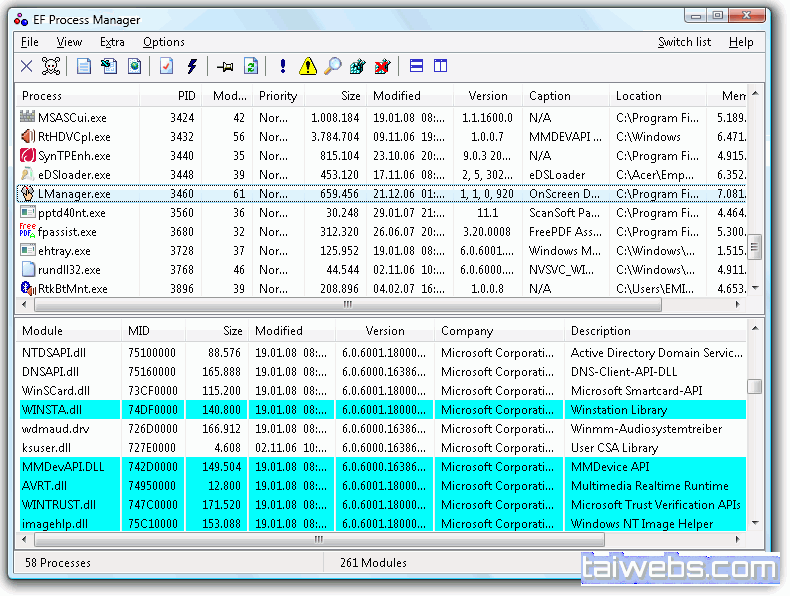Click the magnifying glass search icon

point(333,67)
